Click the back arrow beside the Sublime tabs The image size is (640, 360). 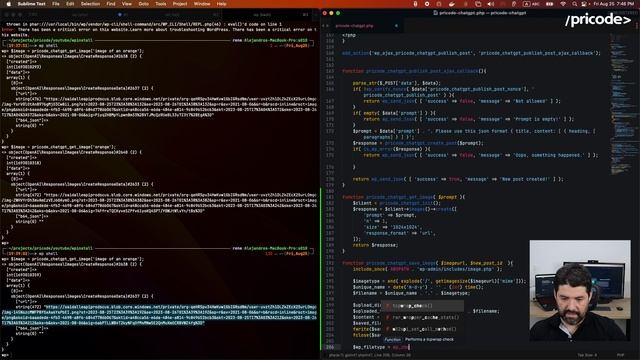coord(324,26)
